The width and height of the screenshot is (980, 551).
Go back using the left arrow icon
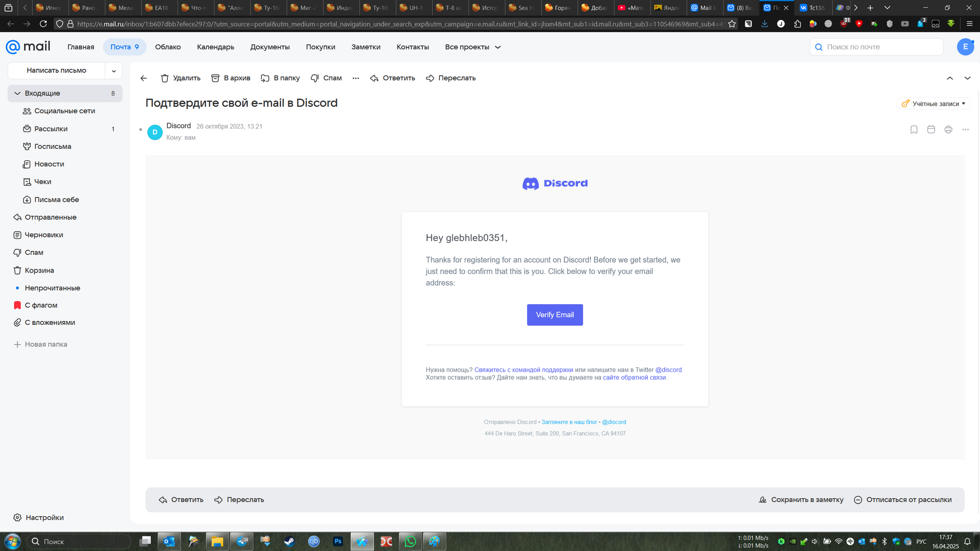pos(144,78)
